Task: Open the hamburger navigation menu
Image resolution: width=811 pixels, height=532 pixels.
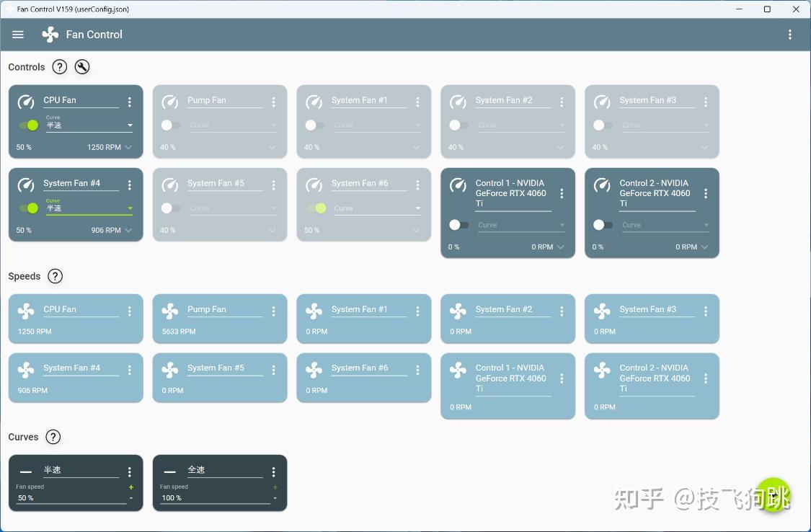Action: pos(18,35)
